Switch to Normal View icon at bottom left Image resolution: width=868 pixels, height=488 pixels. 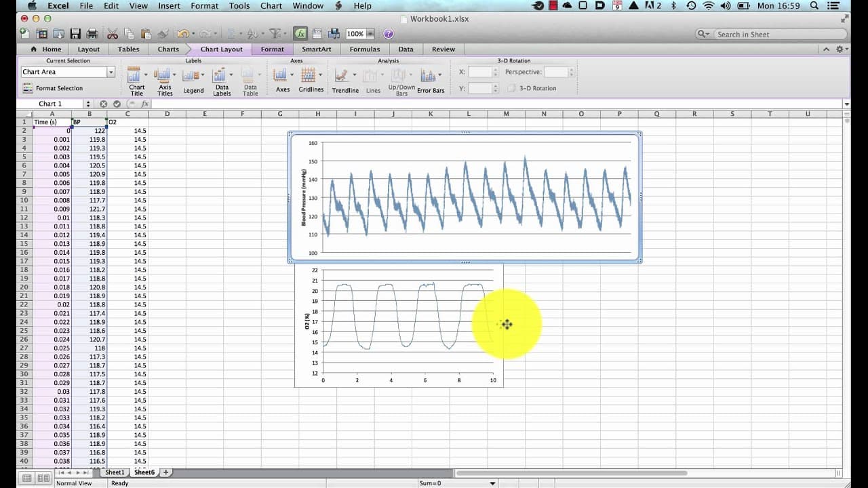(x=27, y=479)
